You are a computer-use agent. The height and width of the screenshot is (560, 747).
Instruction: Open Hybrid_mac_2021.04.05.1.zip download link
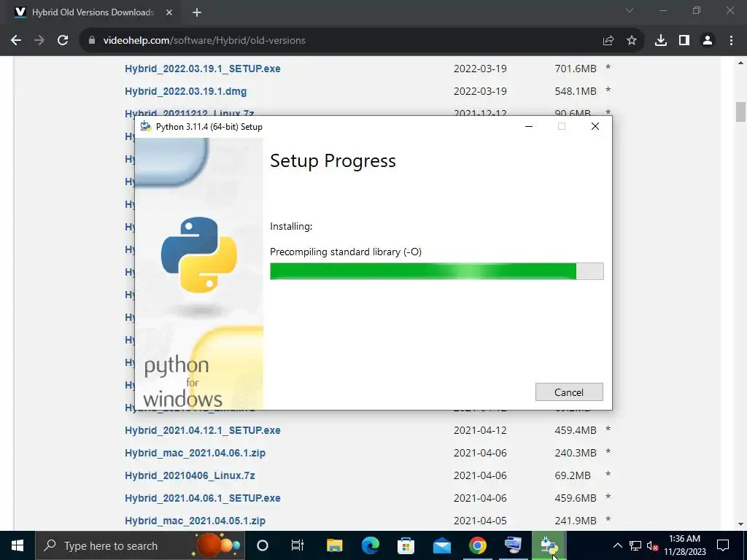point(195,521)
